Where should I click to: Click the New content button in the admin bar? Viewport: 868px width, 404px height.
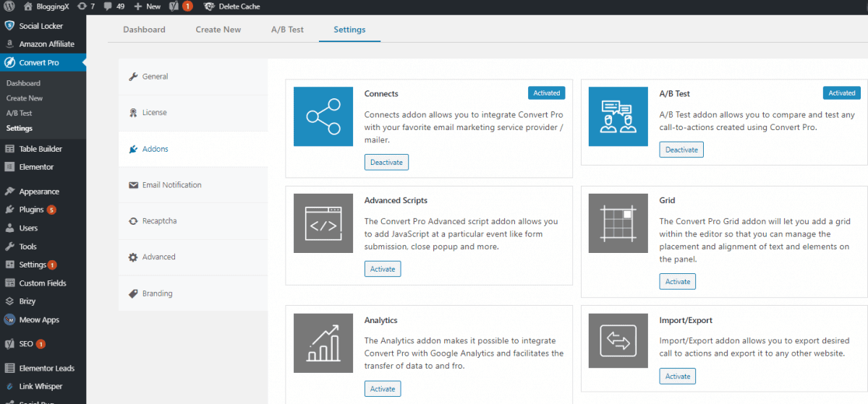point(148,7)
